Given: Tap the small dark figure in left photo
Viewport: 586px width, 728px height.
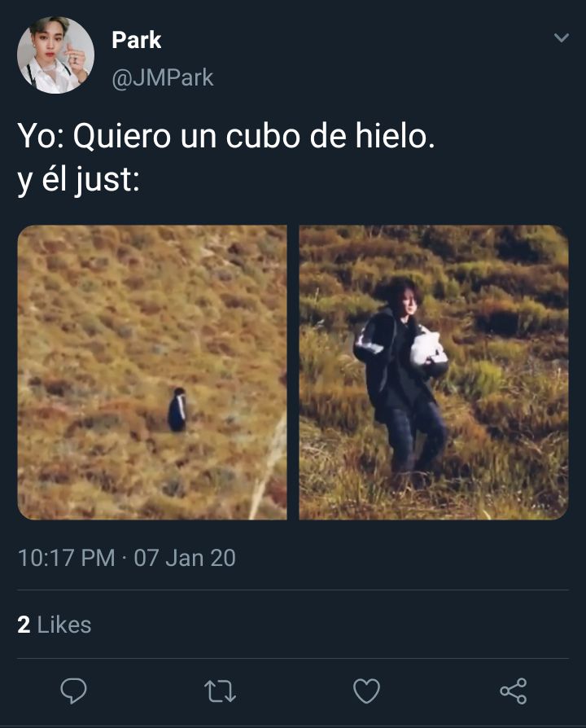Looking at the screenshot, I should pyautogui.click(x=177, y=410).
